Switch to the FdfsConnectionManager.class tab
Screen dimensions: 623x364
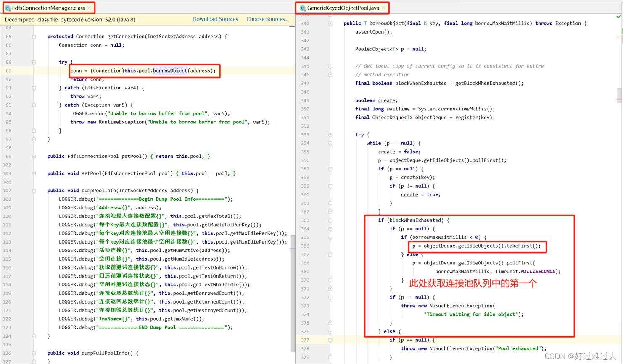point(48,8)
